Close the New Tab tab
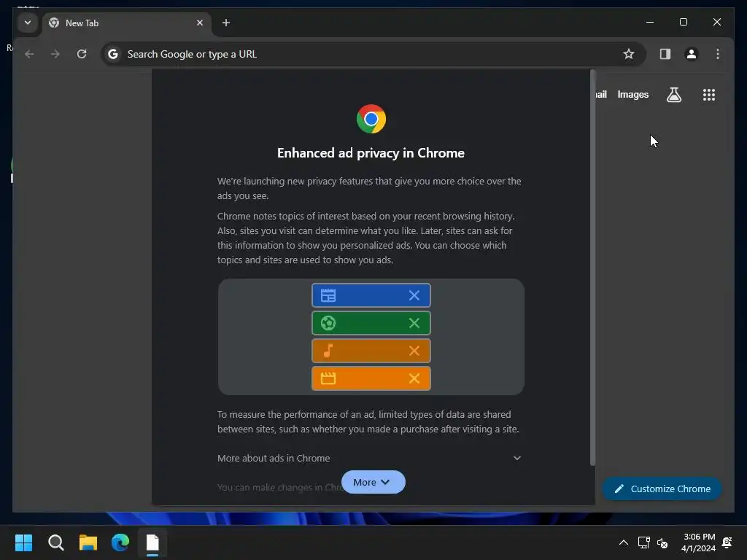Screen dimensions: 747x560 [200, 23]
